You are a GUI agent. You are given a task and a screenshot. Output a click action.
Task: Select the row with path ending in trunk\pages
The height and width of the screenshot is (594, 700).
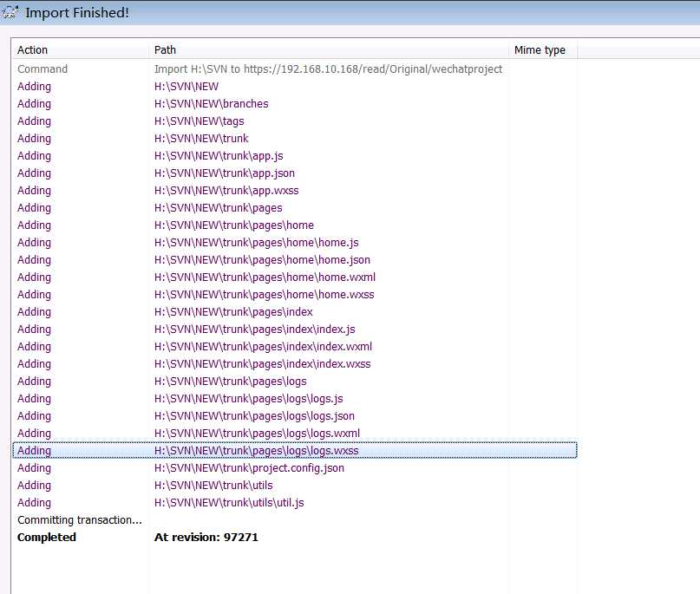click(295, 208)
